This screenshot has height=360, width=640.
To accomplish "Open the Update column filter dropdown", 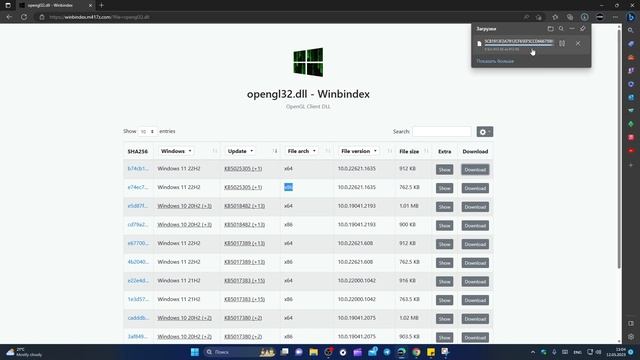I will point(240,151).
